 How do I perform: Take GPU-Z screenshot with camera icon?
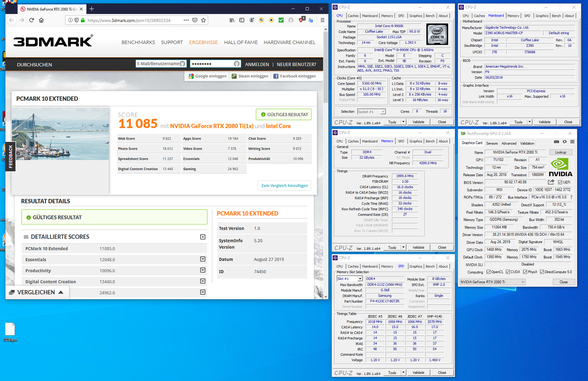pos(556,142)
